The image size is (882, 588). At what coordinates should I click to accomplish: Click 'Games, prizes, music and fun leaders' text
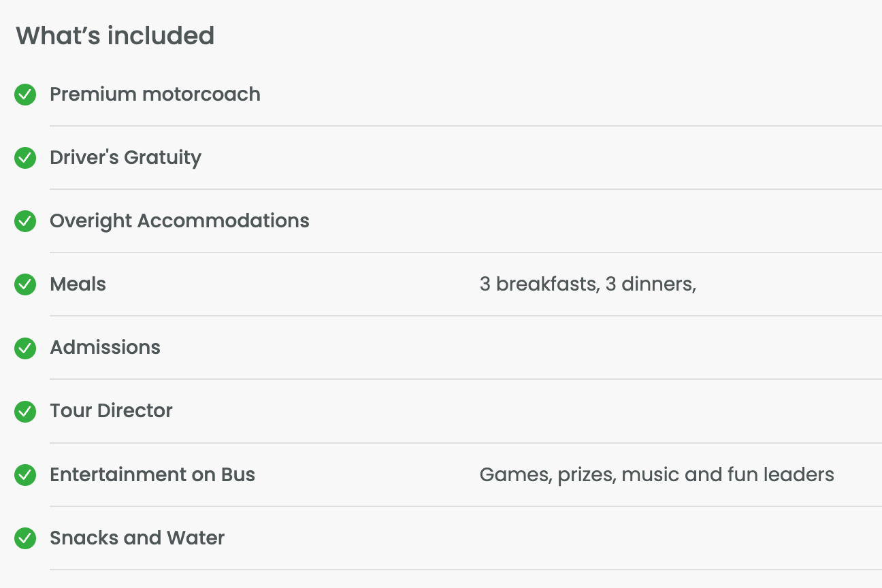[x=657, y=474]
